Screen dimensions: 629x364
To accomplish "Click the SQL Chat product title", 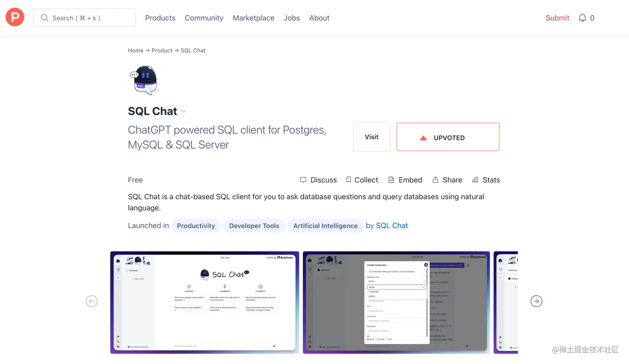I will click(x=153, y=111).
